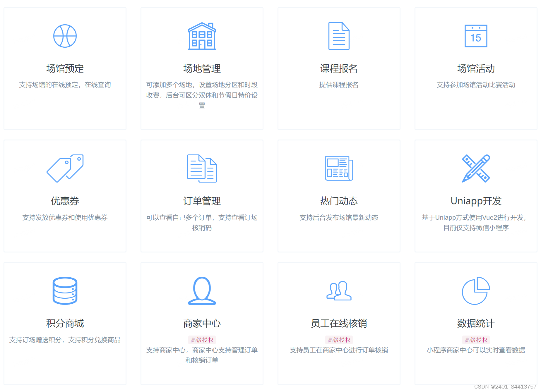Click the text 支持后台发布场馆最新动态
Viewport: 541px width, 392px height.
[339, 217]
